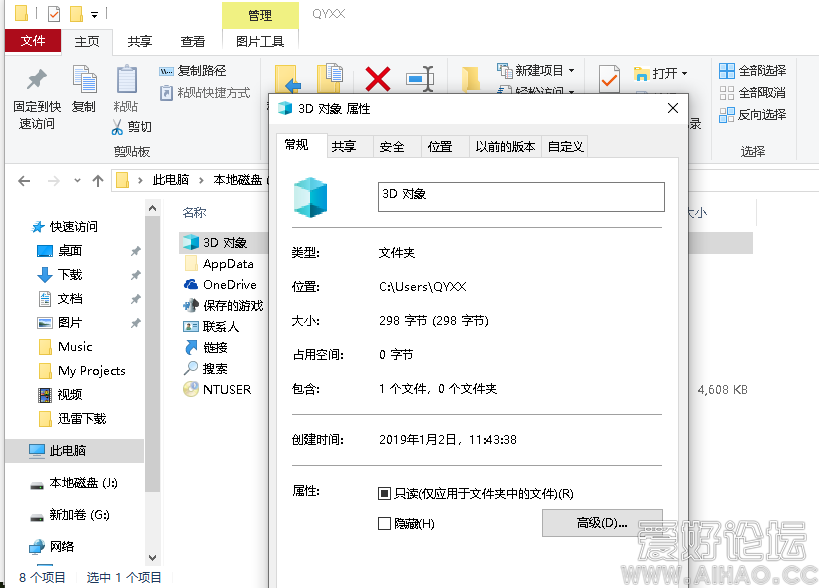This screenshot has height=588, width=819.
Task: Select the 链接 folder
Action: 205,348
